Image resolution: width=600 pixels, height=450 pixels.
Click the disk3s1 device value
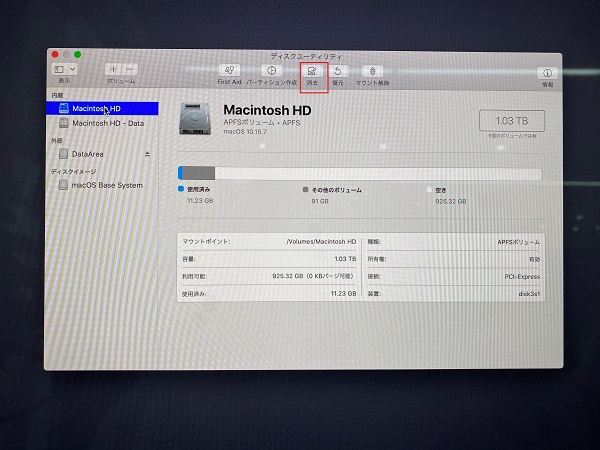[x=529, y=294]
